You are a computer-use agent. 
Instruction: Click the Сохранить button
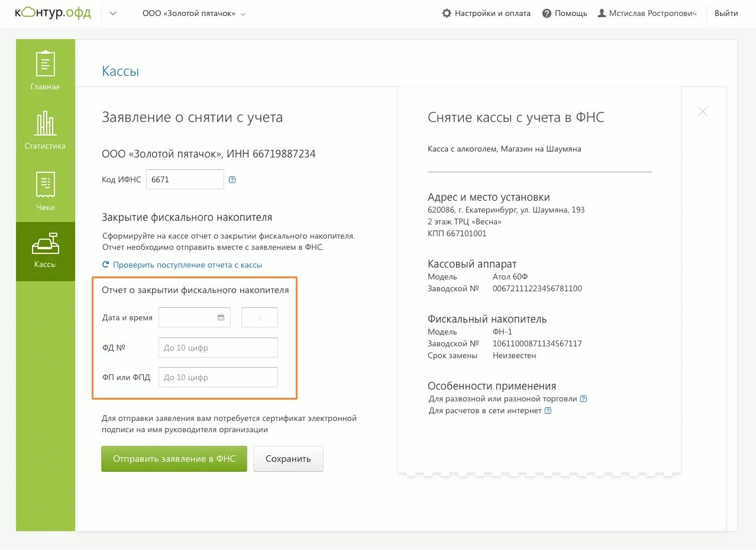[288, 458]
